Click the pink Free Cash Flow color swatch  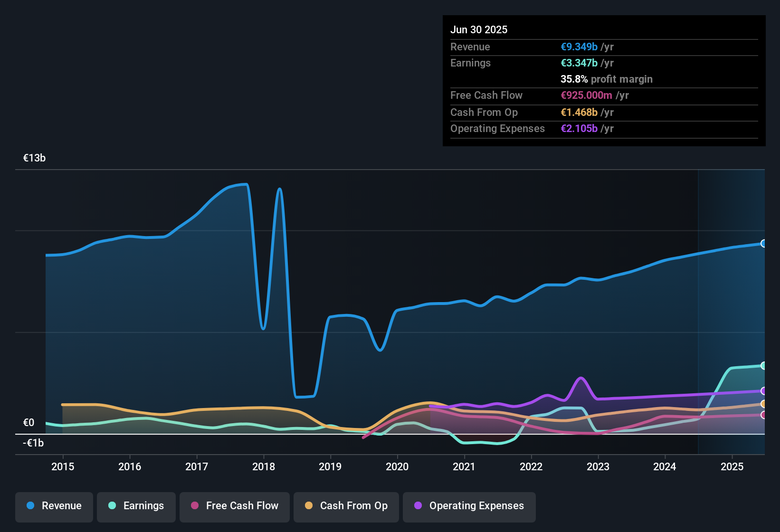tap(194, 506)
